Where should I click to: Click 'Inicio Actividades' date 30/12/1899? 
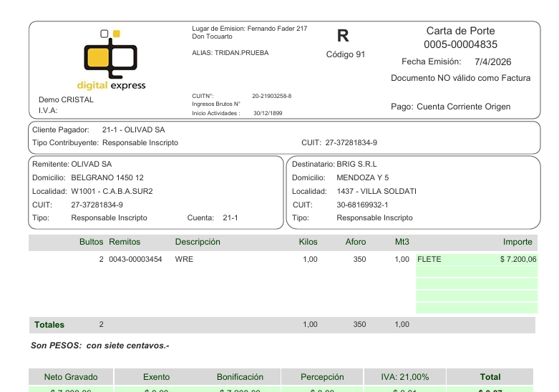268,113
